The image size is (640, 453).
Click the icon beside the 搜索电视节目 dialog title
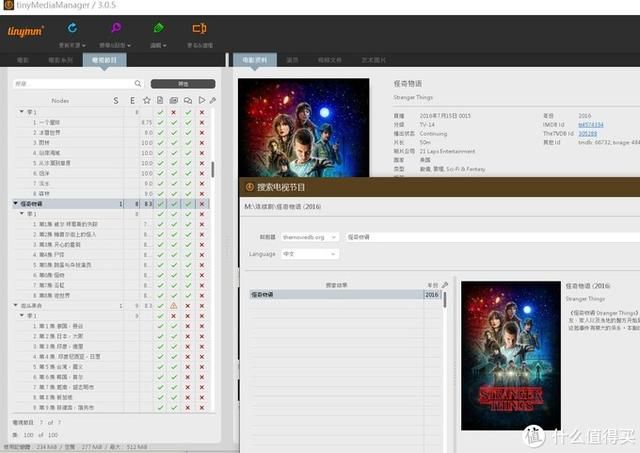coord(249,187)
